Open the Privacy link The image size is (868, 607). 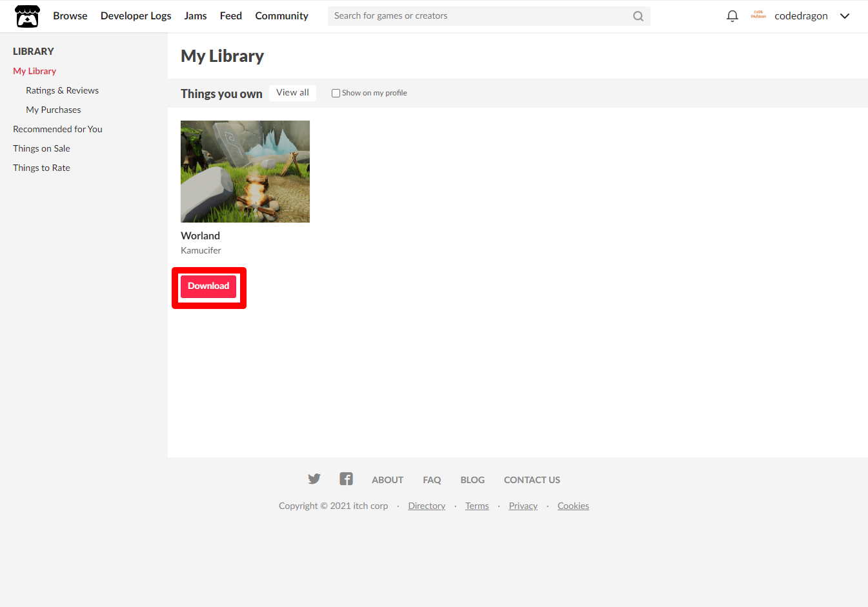click(523, 506)
